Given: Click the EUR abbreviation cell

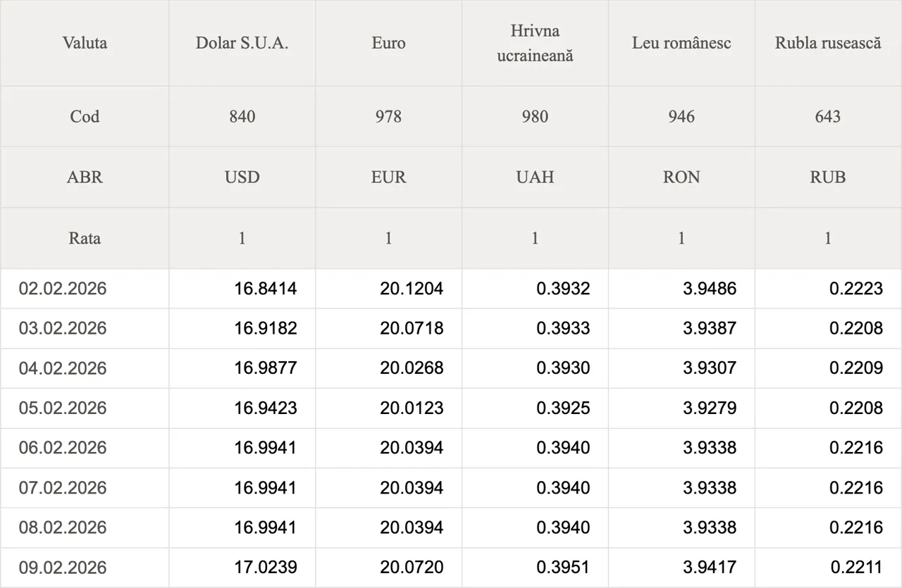Looking at the screenshot, I should (388, 177).
